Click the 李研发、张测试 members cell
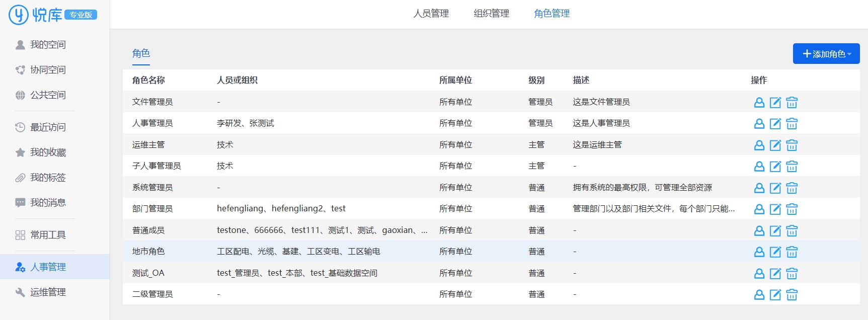The width and height of the screenshot is (868, 320). pyautogui.click(x=246, y=123)
